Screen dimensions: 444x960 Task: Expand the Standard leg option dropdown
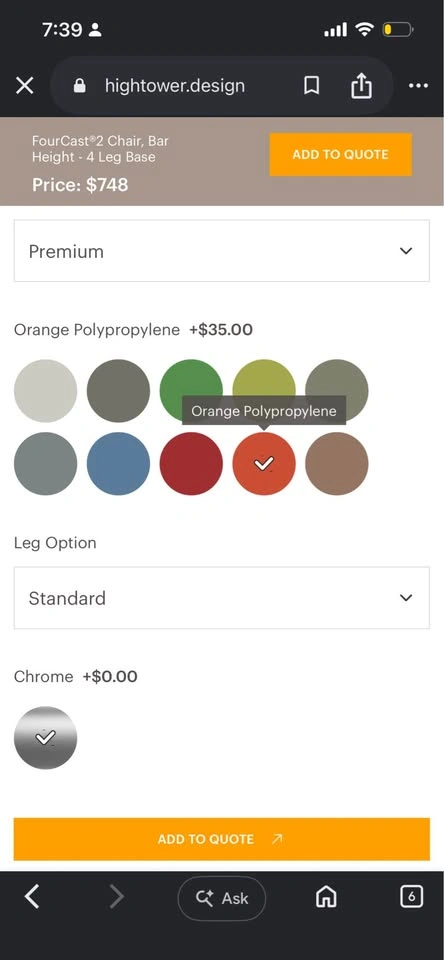222,598
